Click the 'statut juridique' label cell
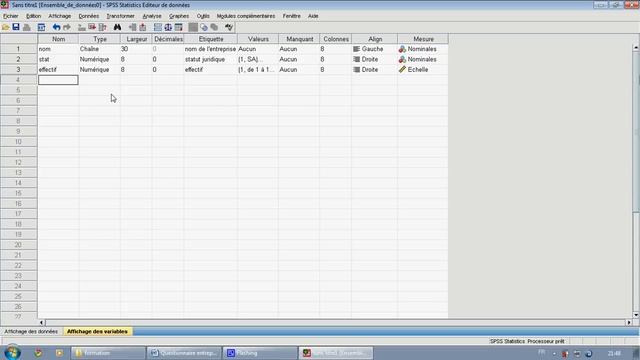This screenshot has height=360, width=640. coord(211,59)
